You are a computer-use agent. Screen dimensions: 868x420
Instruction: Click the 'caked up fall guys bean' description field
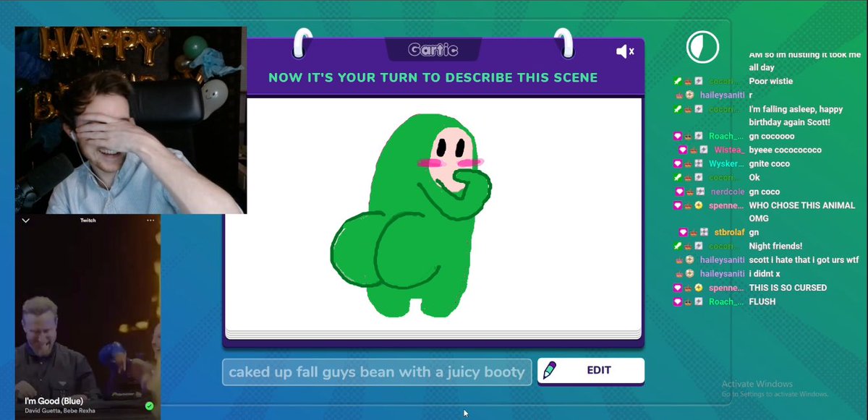pyautogui.click(x=377, y=372)
